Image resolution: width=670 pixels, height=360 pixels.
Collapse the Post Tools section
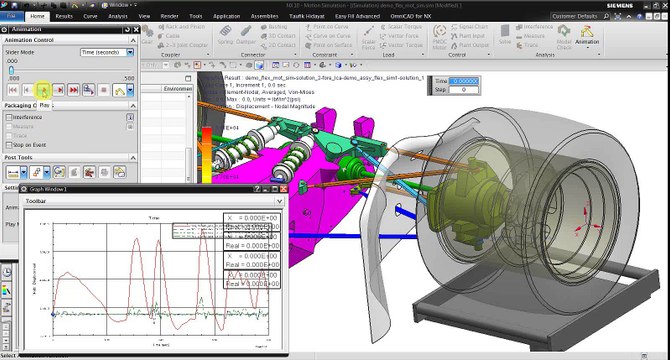click(x=133, y=158)
